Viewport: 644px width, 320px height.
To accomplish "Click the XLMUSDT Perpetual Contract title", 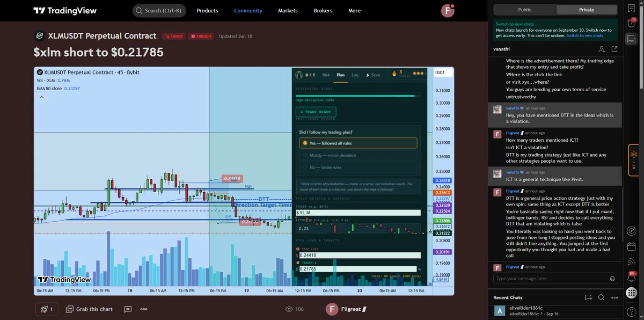I will (102, 36).
